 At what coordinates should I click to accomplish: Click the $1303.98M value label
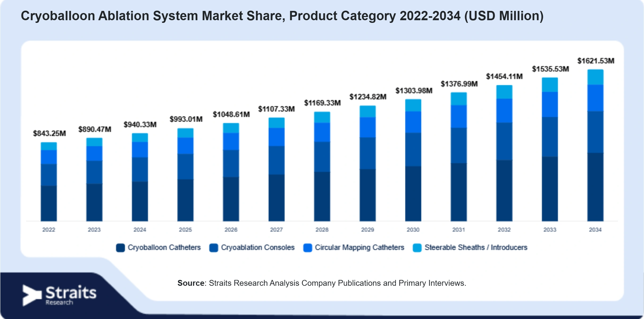(x=414, y=91)
